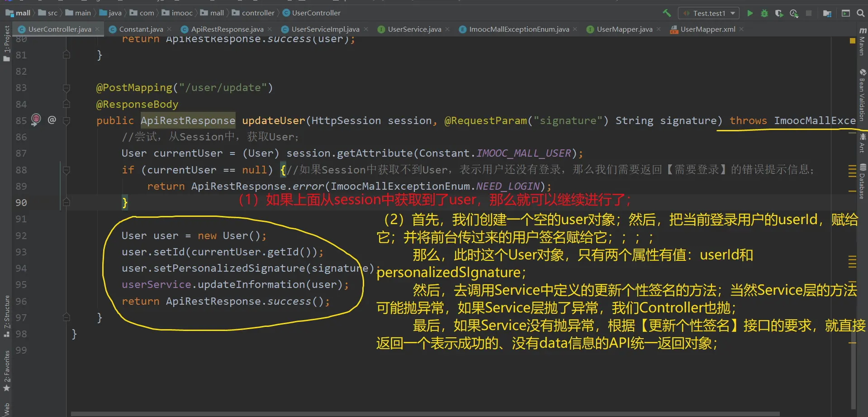This screenshot has width=868, height=417.
Task: Click the mall project root breadcrumb
Action: (x=18, y=13)
